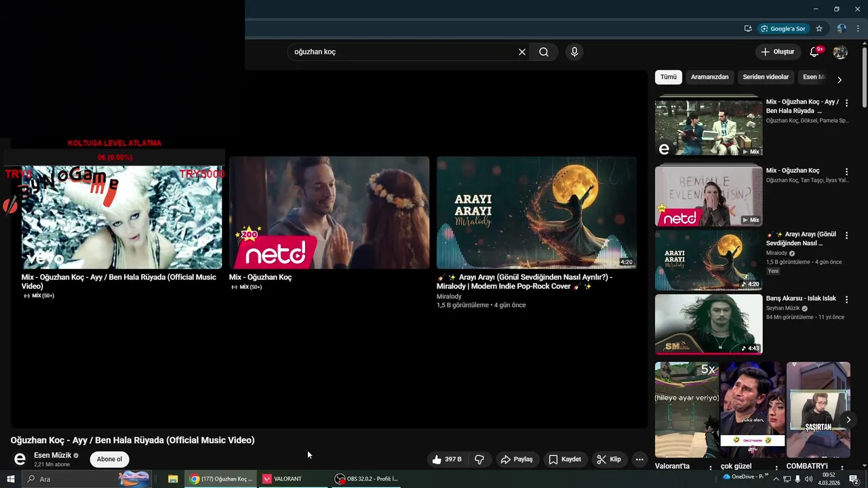Subscribe with the Abone ol button

coord(109,460)
